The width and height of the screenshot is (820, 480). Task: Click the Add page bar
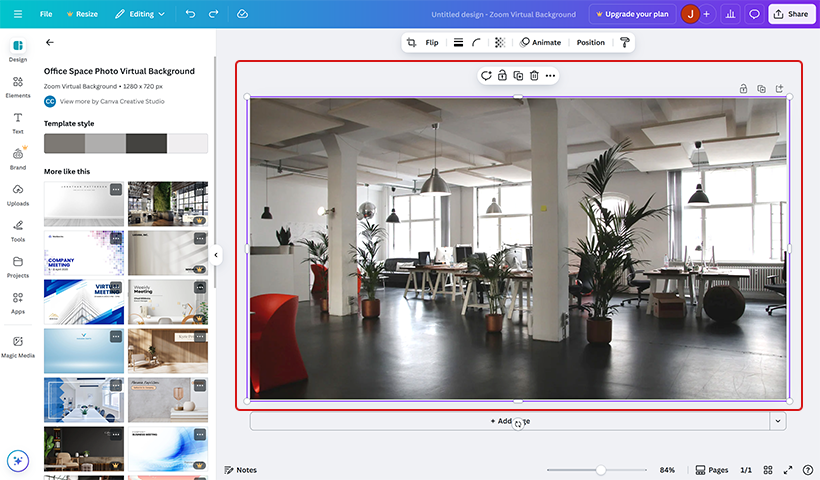click(x=510, y=421)
